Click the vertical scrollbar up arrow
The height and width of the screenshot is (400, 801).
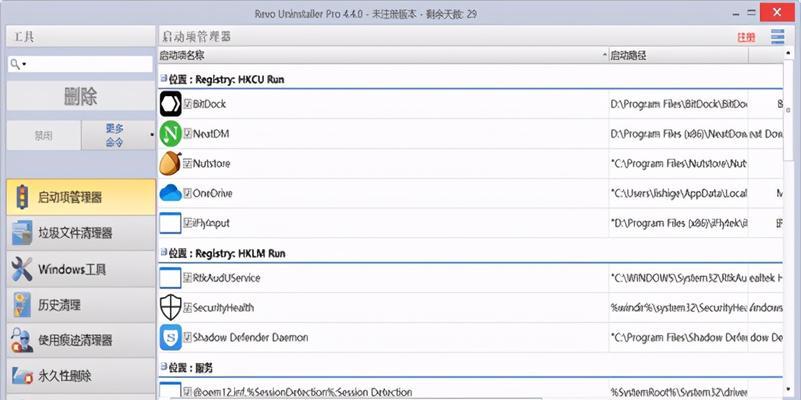click(x=788, y=55)
